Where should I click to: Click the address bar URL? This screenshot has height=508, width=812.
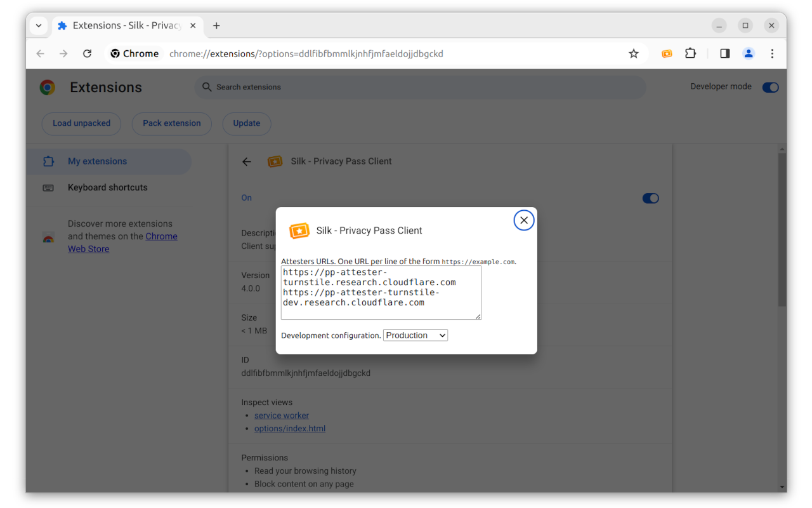tap(306, 54)
